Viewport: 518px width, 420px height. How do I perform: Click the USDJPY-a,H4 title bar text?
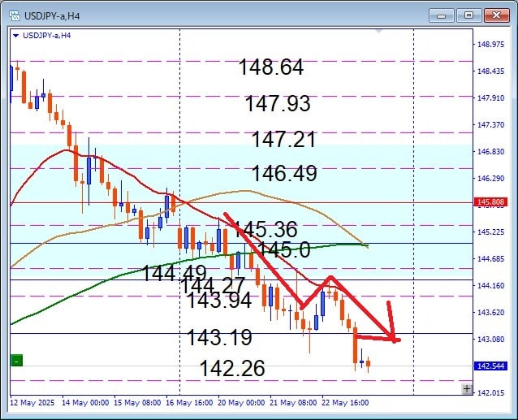click(52, 16)
